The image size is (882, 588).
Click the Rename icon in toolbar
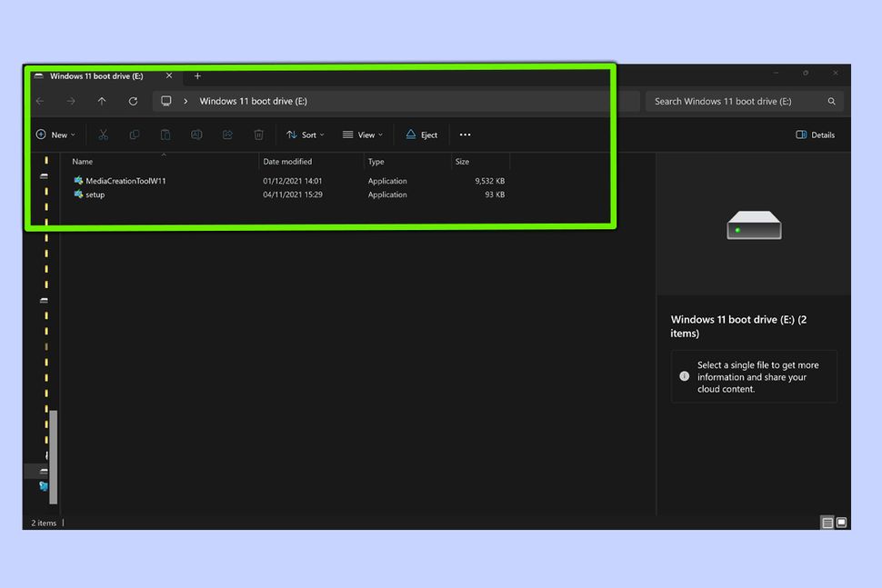[196, 135]
